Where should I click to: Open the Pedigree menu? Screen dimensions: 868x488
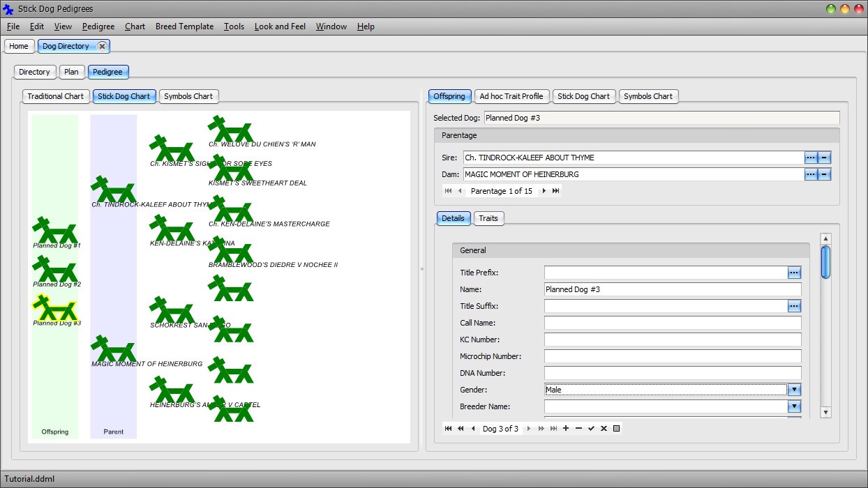coord(98,26)
